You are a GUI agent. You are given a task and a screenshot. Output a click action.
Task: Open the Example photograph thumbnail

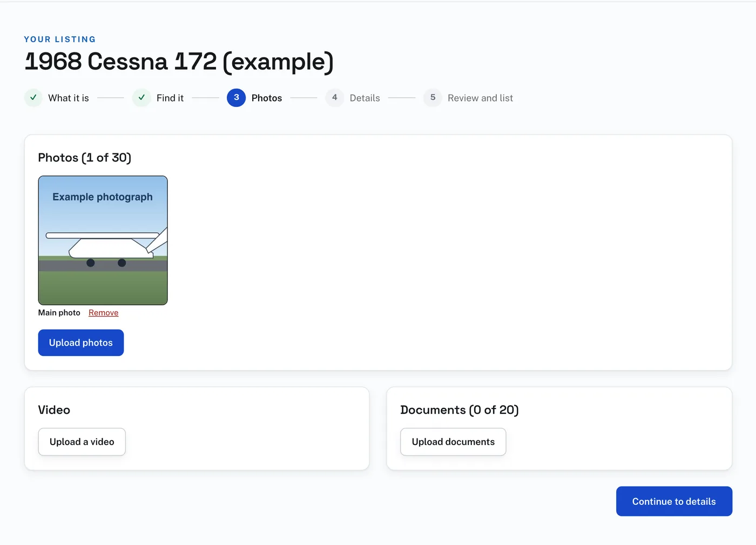coord(103,240)
